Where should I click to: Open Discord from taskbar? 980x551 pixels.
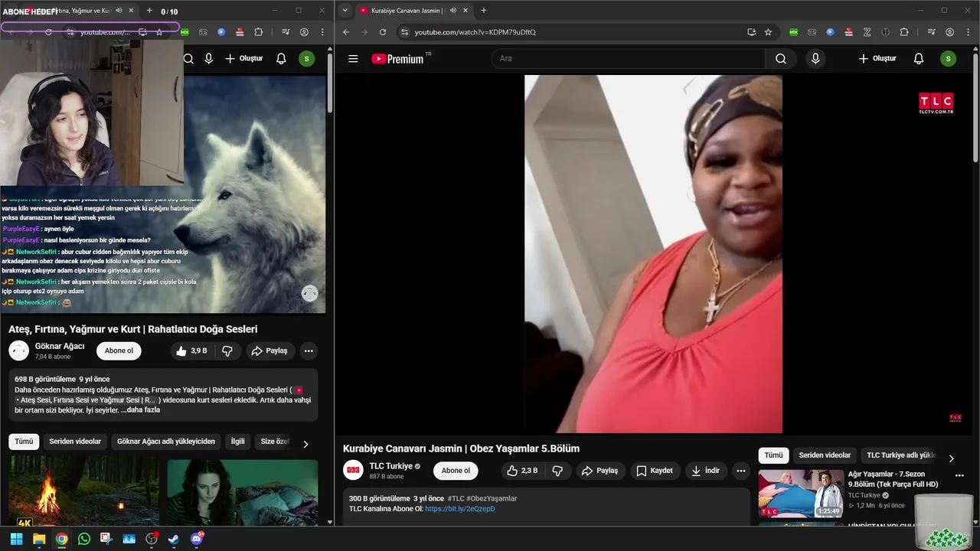coord(197,539)
